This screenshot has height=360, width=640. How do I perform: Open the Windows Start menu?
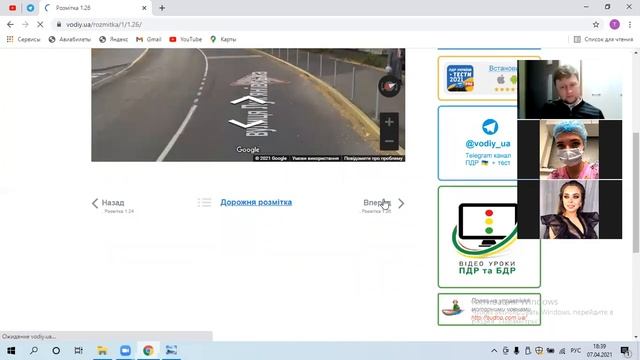click(x=11, y=351)
